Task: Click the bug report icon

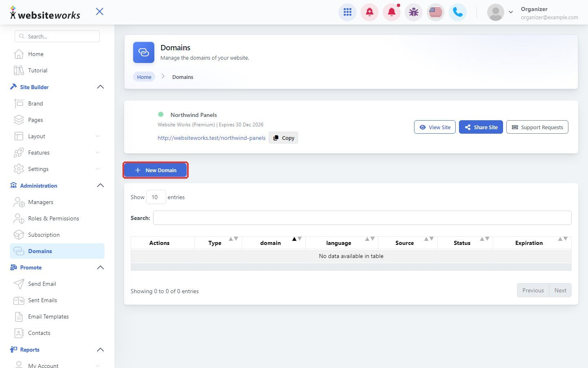Action: pyautogui.click(x=414, y=12)
